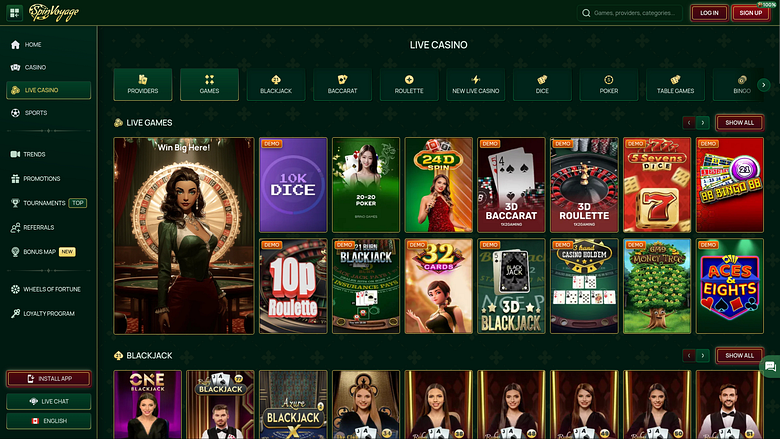Open the ONE Blackjack game tile
780x439 pixels.
click(x=147, y=405)
